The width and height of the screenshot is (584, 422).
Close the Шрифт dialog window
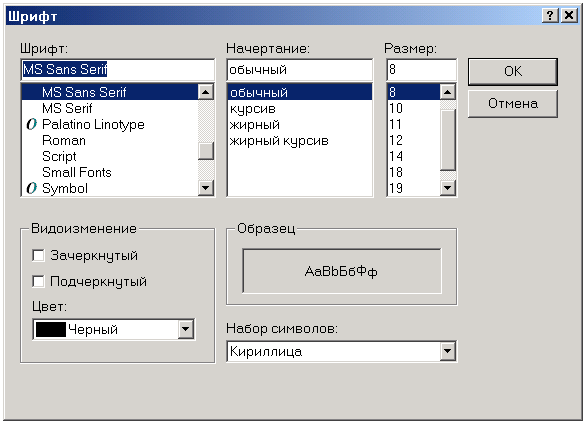click(x=569, y=16)
